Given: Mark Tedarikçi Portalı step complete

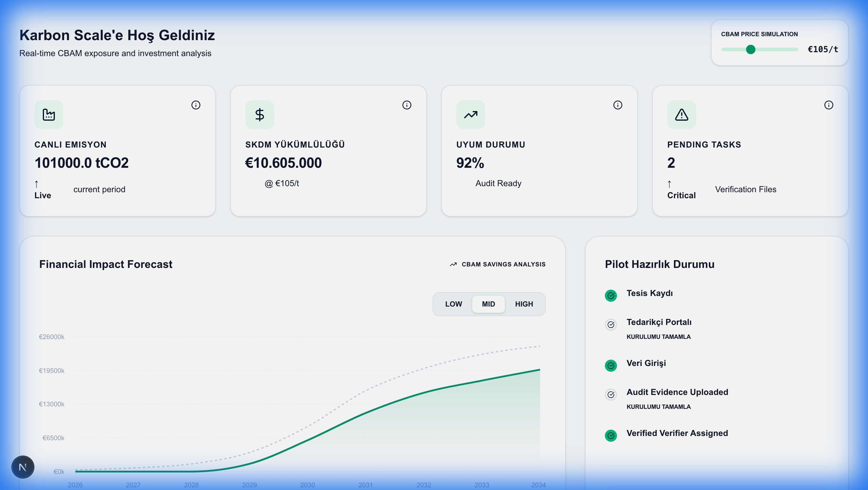Looking at the screenshot, I should [611, 324].
